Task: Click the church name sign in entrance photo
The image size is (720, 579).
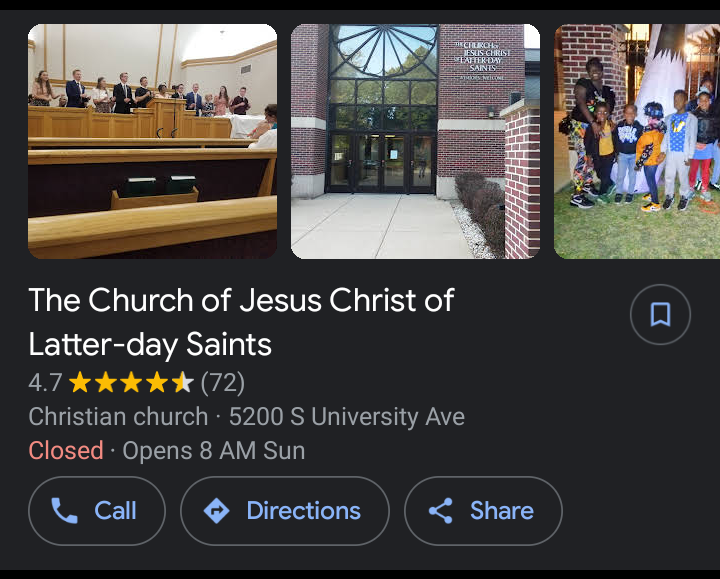Action: click(483, 58)
